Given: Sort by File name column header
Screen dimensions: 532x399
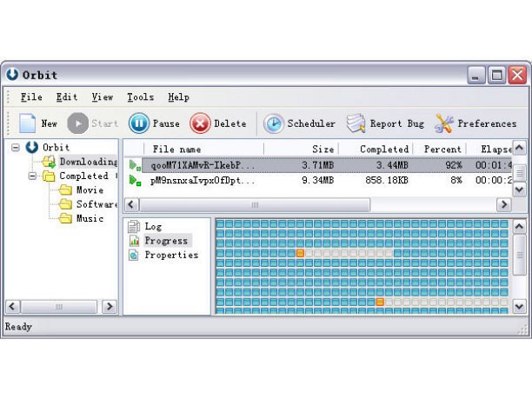Looking at the screenshot, I should click(204, 149).
